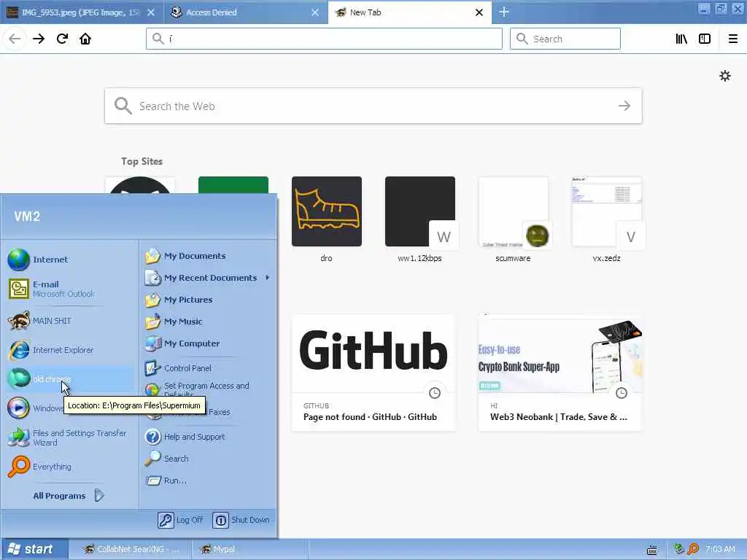Go back with the browser back arrow
The height and width of the screenshot is (560, 747).
15,39
